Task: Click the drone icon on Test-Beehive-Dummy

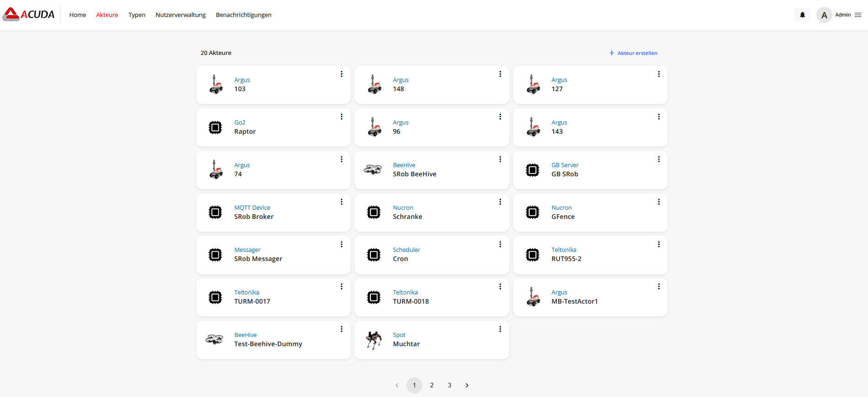Action: tap(214, 340)
